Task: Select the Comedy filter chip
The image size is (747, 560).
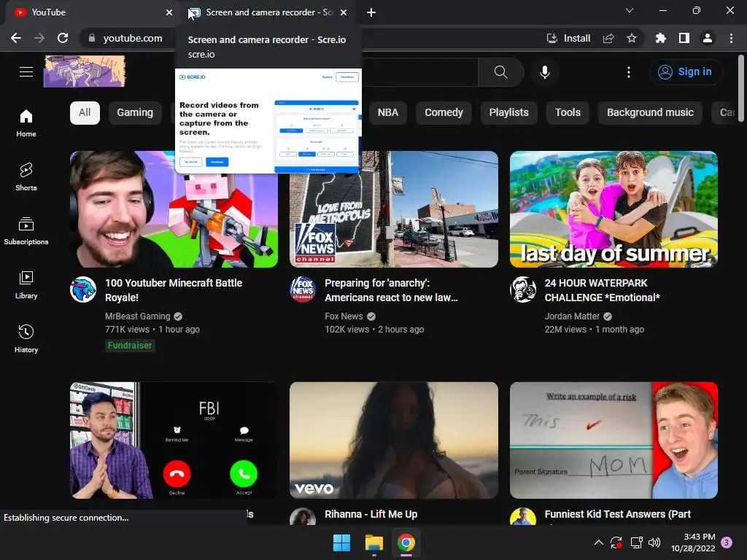Action: pyautogui.click(x=444, y=113)
